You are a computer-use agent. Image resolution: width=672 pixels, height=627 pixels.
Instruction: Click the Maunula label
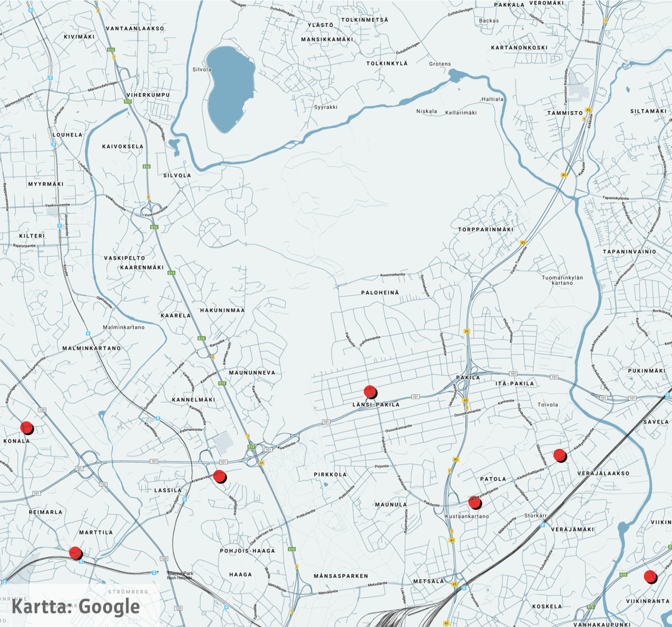point(391,505)
